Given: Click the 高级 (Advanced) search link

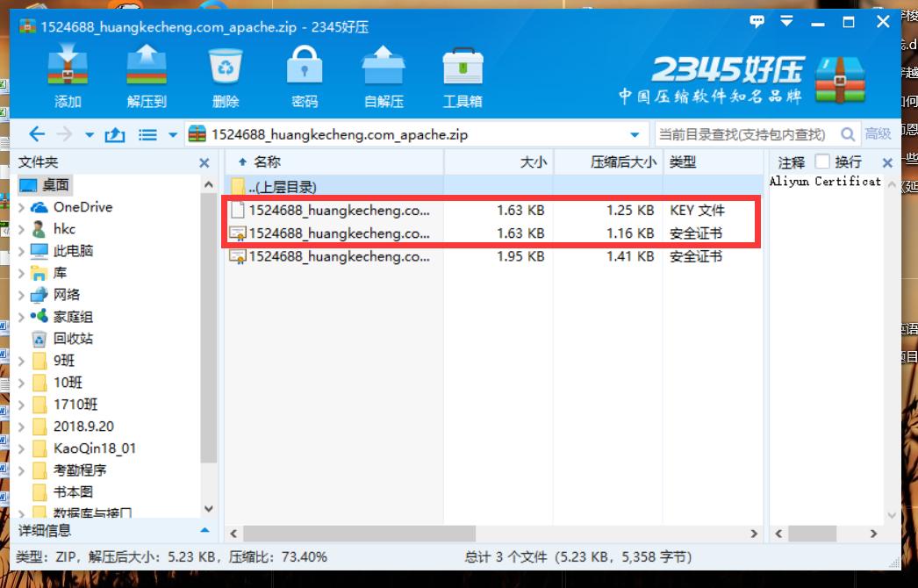Looking at the screenshot, I should pyautogui.click(x=878, y=134).
